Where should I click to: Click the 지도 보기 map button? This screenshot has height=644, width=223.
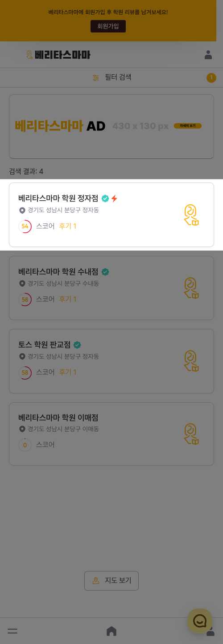tap(111, 581)
